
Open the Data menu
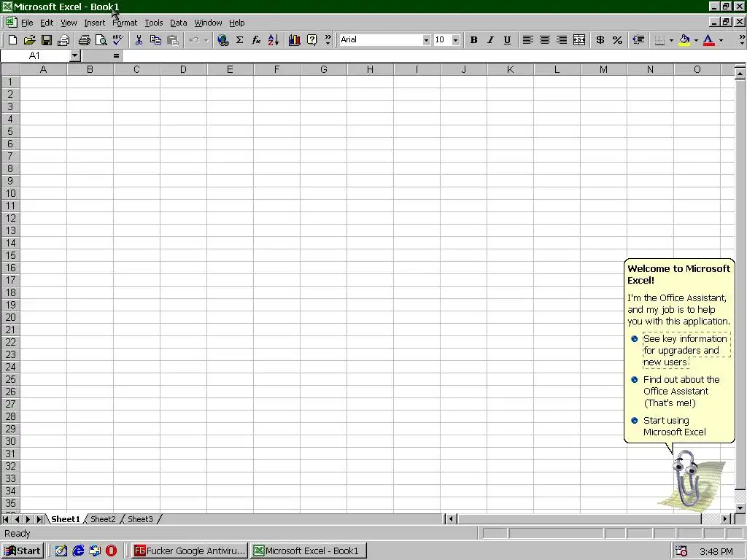tap(178, 23)
